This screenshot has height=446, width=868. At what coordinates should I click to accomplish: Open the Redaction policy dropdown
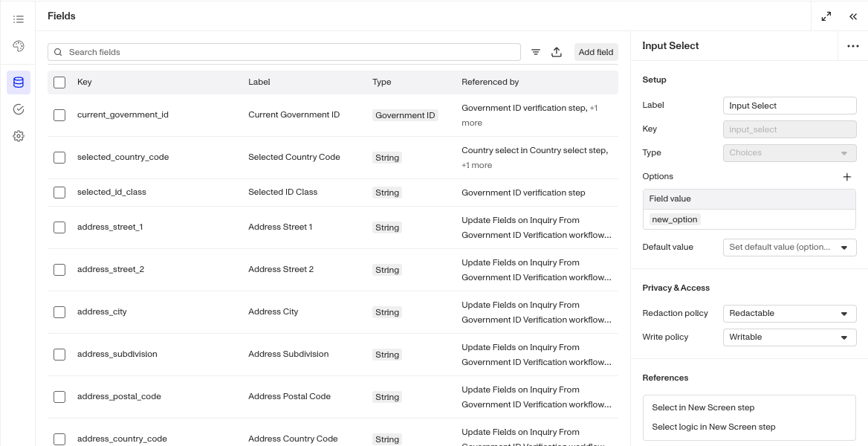click(789, 313)
